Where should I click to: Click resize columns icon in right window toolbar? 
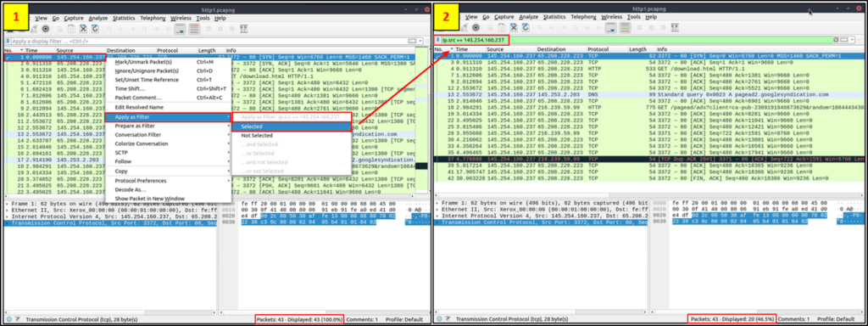pyautogui.click(x=675, y=28)
